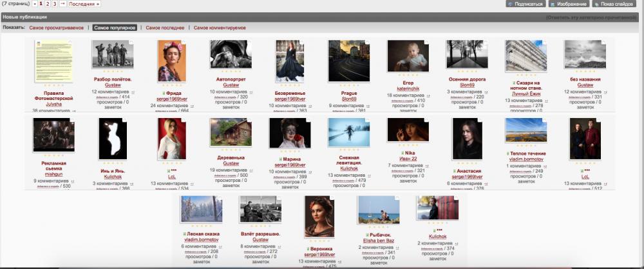Open the Безвременье title link
644x269 pixels.
[x=290, y=94]
